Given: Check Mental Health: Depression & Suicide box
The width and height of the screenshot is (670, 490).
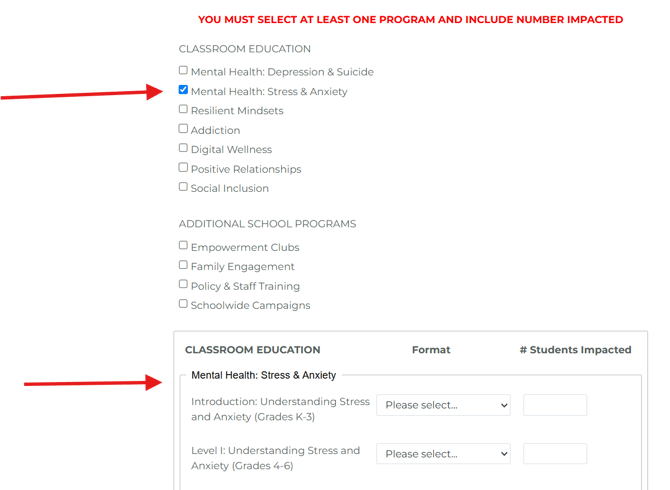Looking at the screenshot, I should click(x=183, y=70).
